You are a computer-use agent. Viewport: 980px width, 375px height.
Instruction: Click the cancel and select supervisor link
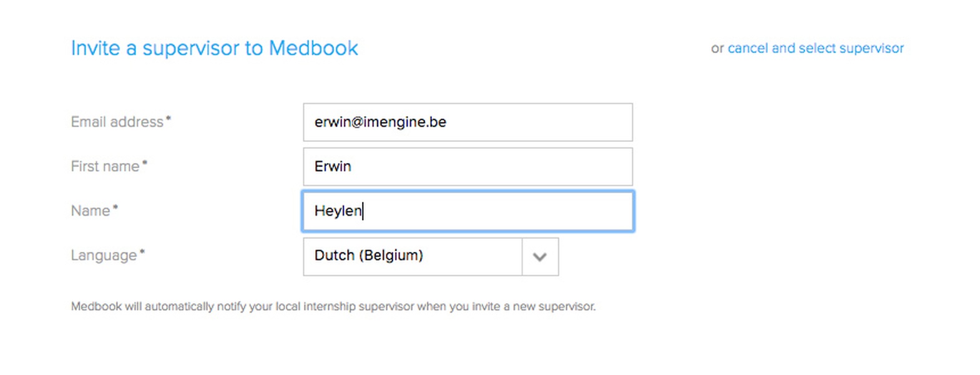coord(815,48)
